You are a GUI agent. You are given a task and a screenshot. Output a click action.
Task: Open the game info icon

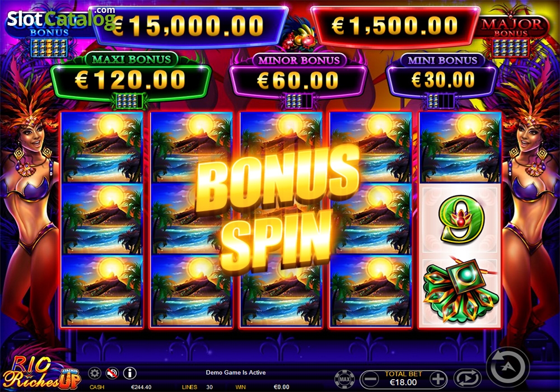click(130, 374)
